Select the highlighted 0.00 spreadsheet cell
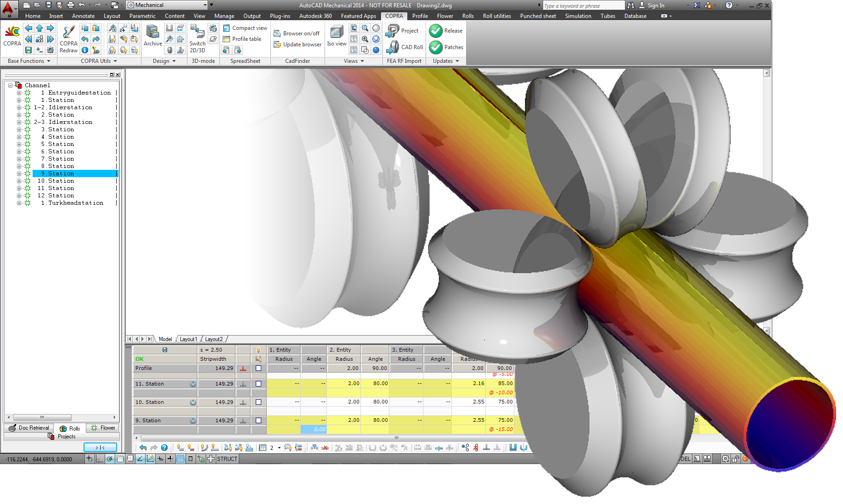The width and height of the screenshot is (843, 504). coord(313,429)
